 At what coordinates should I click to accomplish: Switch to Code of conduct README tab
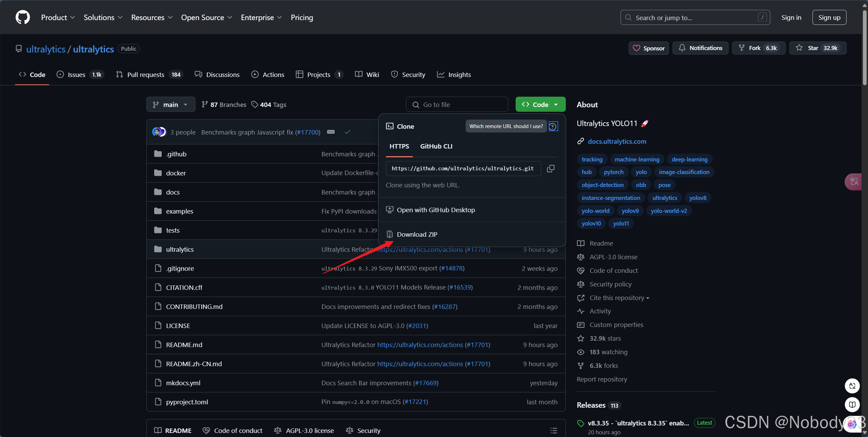coord(232,431)
